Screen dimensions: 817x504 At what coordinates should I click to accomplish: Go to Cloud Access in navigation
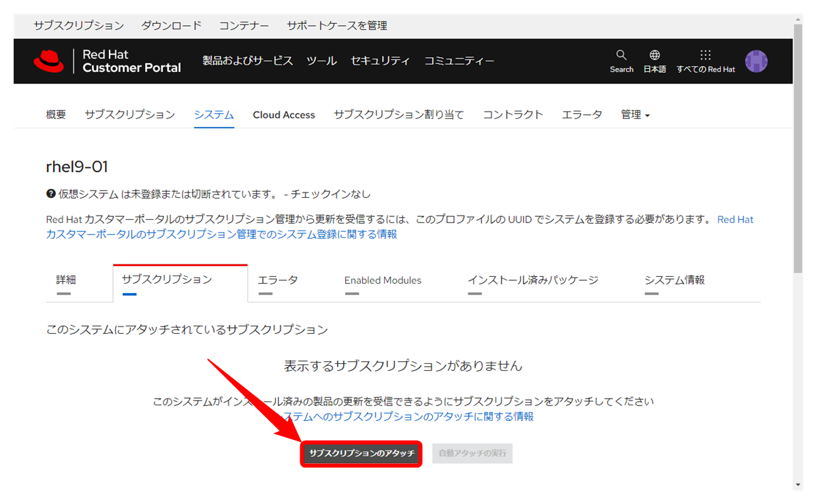[284, 115]
